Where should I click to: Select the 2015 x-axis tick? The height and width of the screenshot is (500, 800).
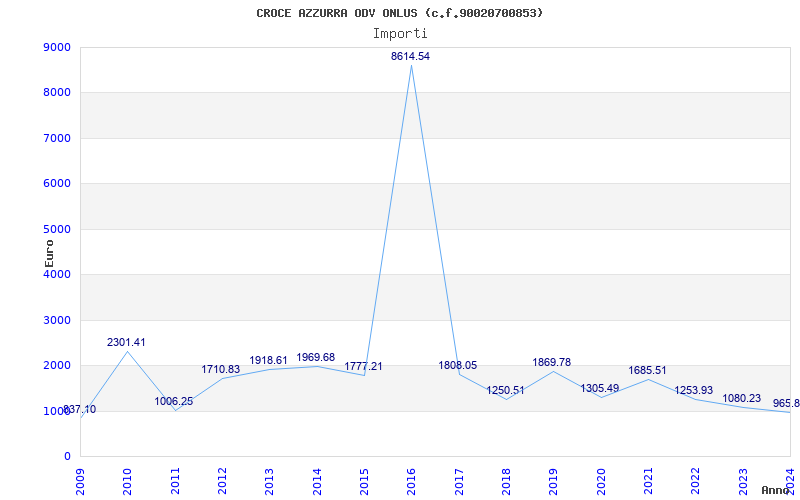pyautogui.click(x=364, y=482)
